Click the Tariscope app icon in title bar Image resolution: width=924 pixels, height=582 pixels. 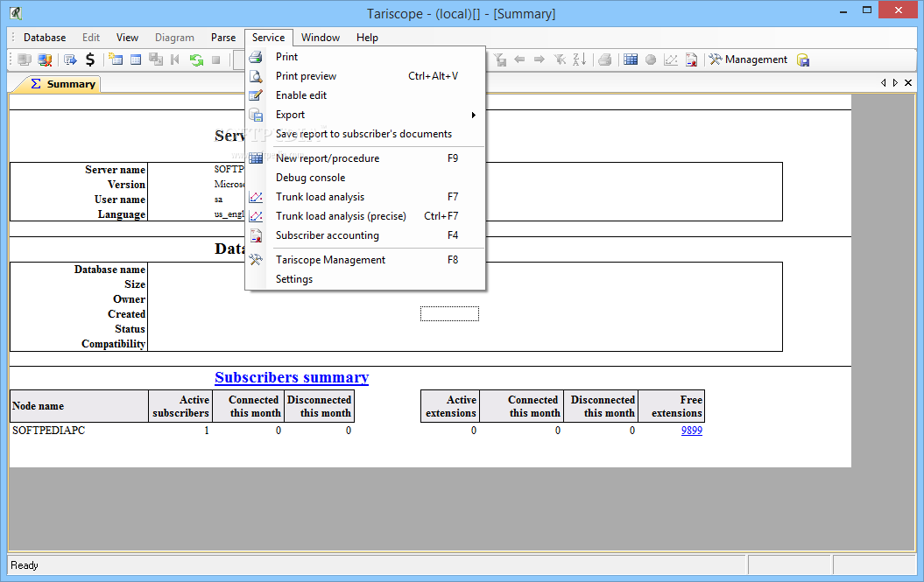click(16, 13)
